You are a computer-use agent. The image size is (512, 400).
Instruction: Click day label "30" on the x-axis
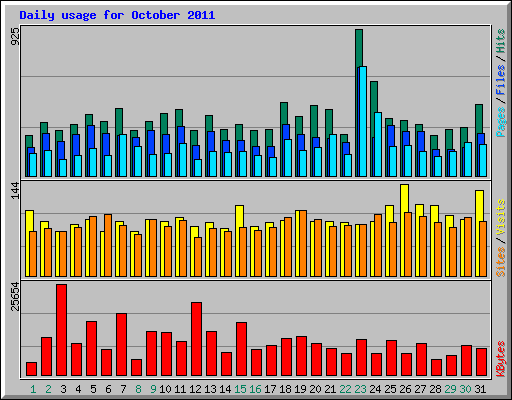pos(465,389)
